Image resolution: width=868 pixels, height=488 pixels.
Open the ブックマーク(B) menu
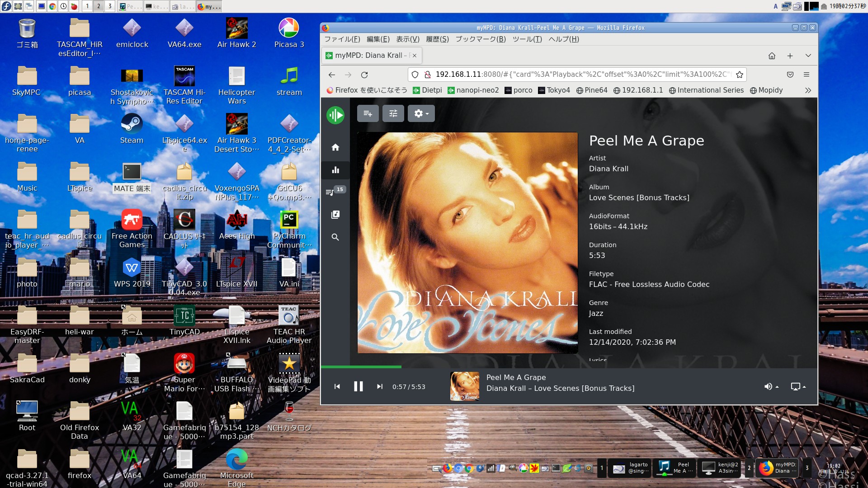pos(480,39)
